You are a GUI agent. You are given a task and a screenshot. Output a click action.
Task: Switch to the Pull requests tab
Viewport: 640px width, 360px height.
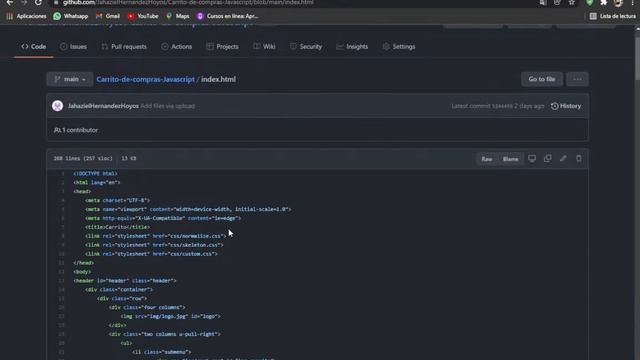pyautogui.click(x=124, y=47)
